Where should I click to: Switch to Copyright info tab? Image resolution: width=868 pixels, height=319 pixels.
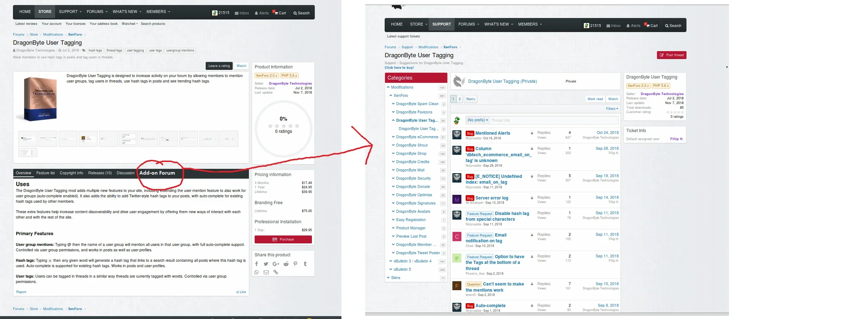coord(71,173)
